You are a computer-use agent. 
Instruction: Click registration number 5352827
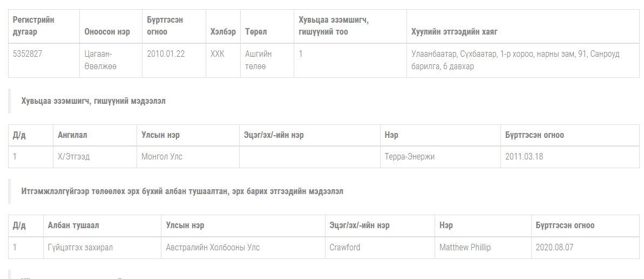coord(27,54)
